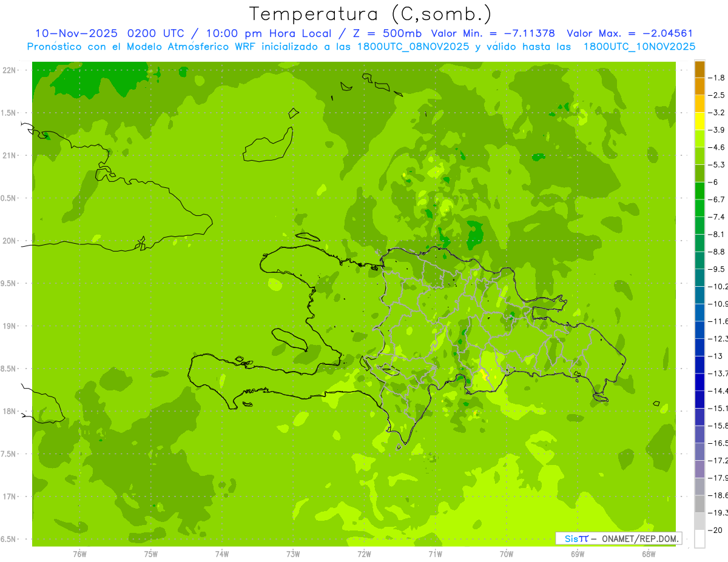728x562 pixels.
Task: Click the white swatch below -20
Action: tap(699, 538)
